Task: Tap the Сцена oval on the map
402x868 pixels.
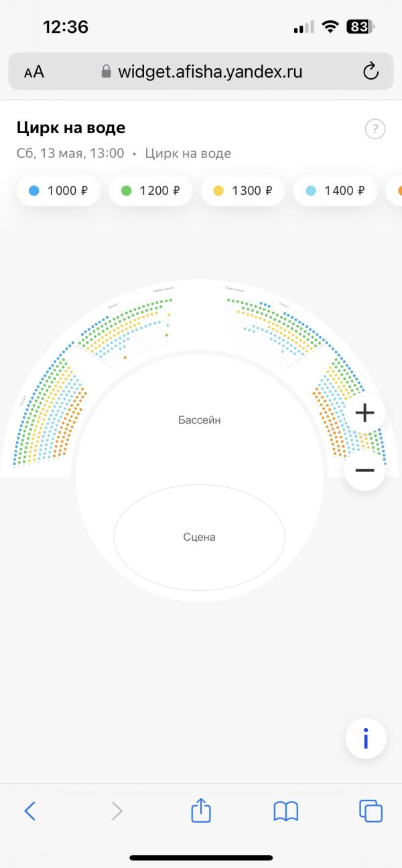Action: [x=199, y=537]
